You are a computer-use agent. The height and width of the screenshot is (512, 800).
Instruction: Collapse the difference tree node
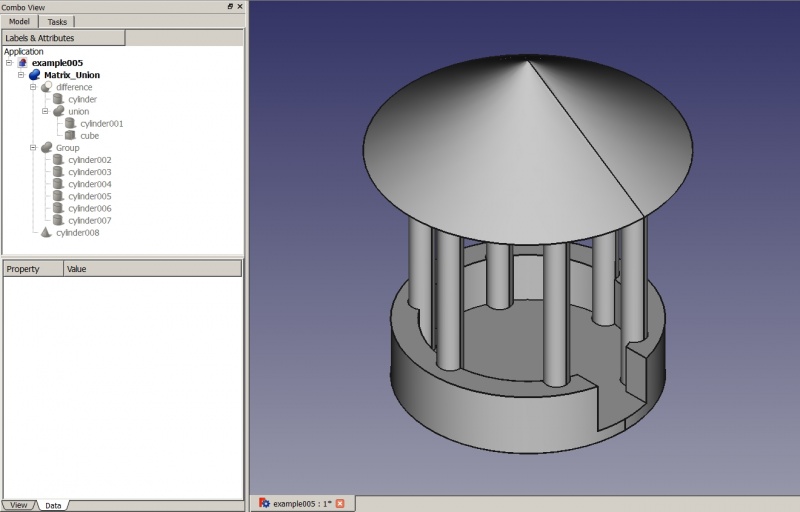coord(33,87)
